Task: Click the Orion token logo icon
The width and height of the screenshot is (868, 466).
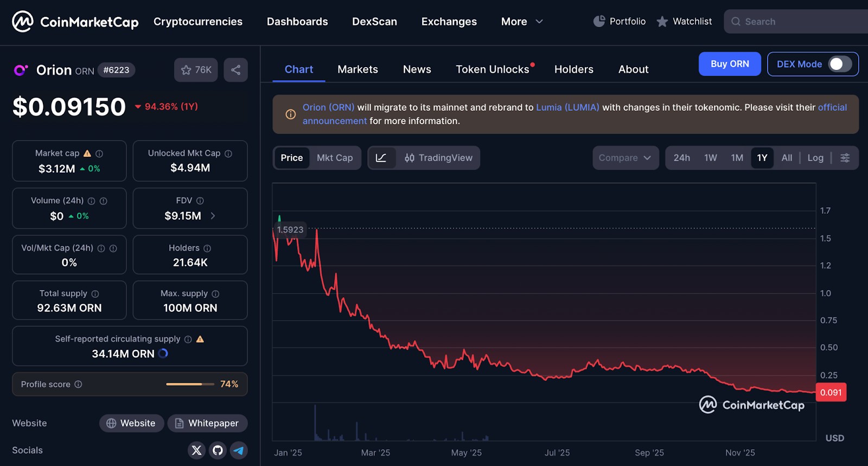Action: click(x=21, y=70)
